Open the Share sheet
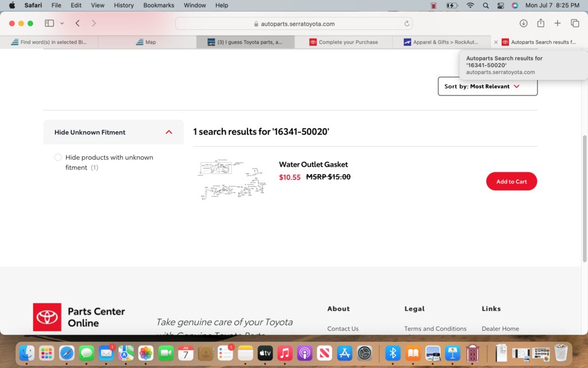This screenshot has height=368, width=588. (x=540, y=23)
